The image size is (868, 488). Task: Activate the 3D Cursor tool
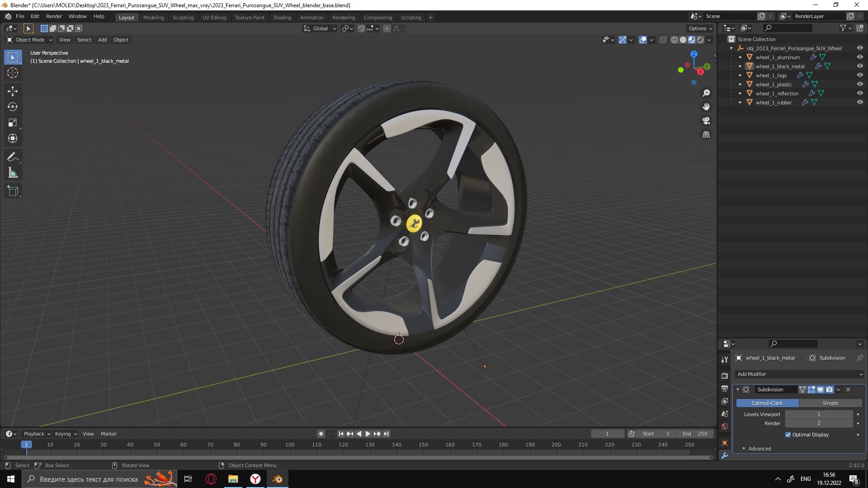(x=13, y=73)
